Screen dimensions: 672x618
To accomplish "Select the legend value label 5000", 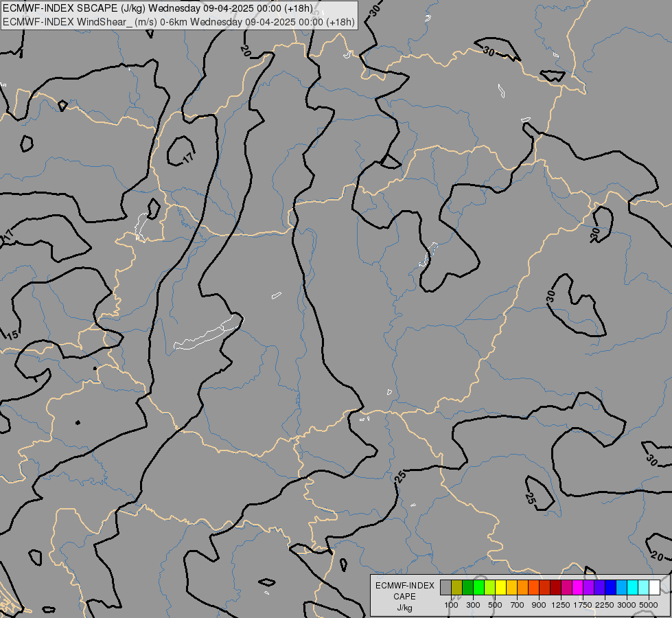I will tap(649, 605).
